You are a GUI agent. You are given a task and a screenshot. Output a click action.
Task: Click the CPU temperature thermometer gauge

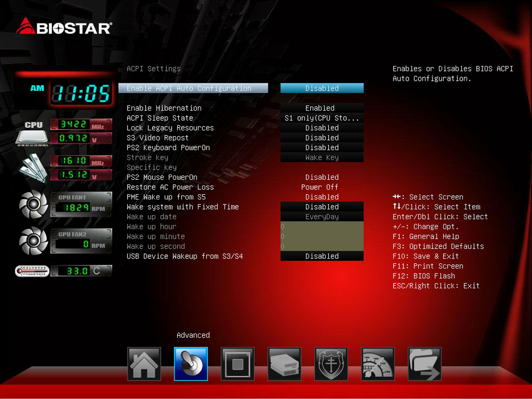click(32, 271)
